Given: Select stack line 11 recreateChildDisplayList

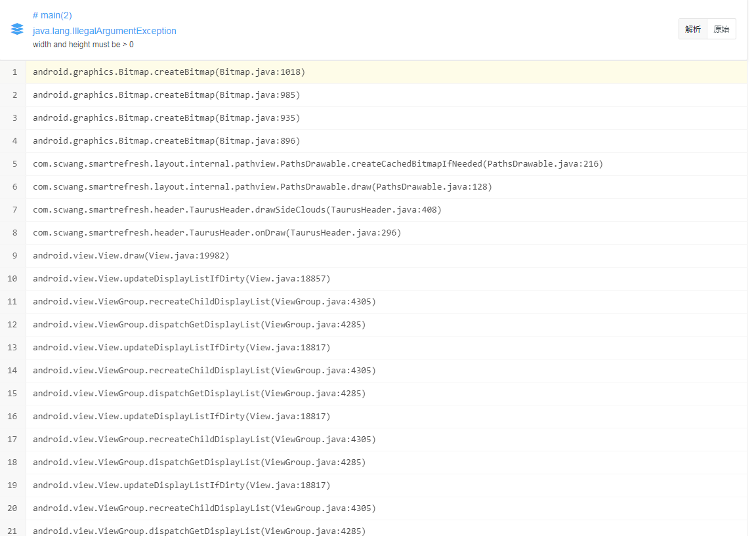Looking at the screenshot, I should pyautogui.click(x=386, y=302).
